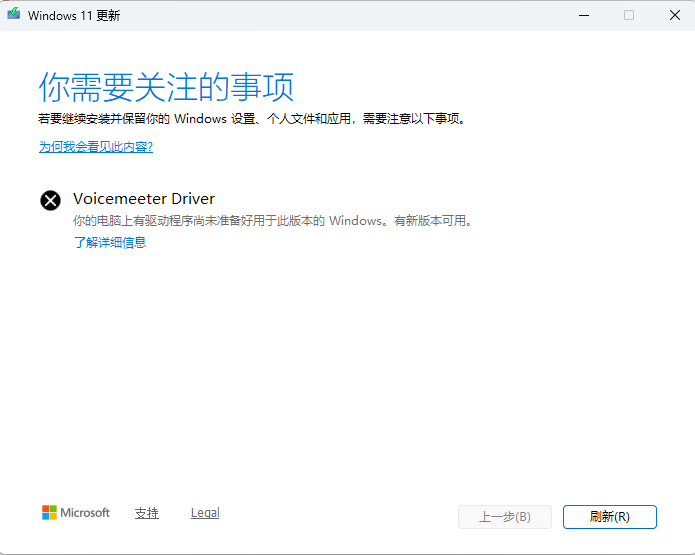Click the driver not ready description text
This screenshot has width=695, height=555.
pos(273,220)
